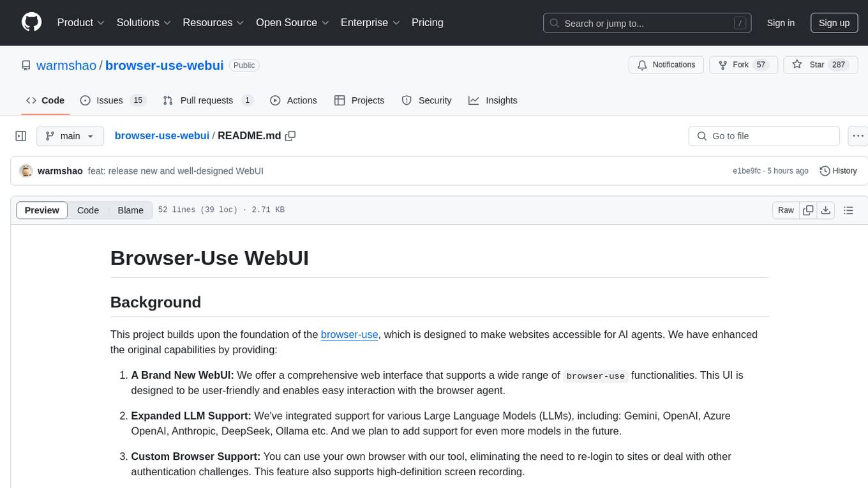
Task: Open warmshao commit author link
Action: (x=60, y=171)
